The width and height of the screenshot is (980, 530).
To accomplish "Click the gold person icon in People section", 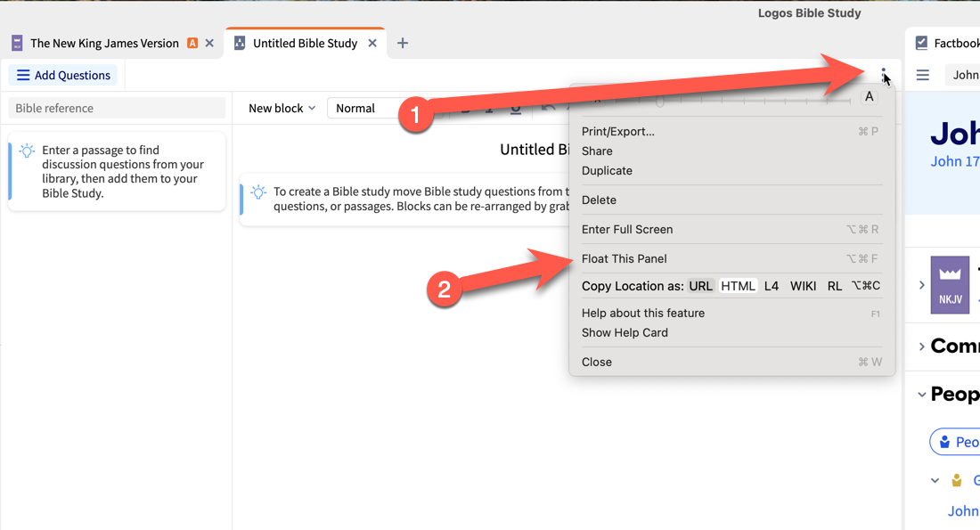I will pos(956,481).
